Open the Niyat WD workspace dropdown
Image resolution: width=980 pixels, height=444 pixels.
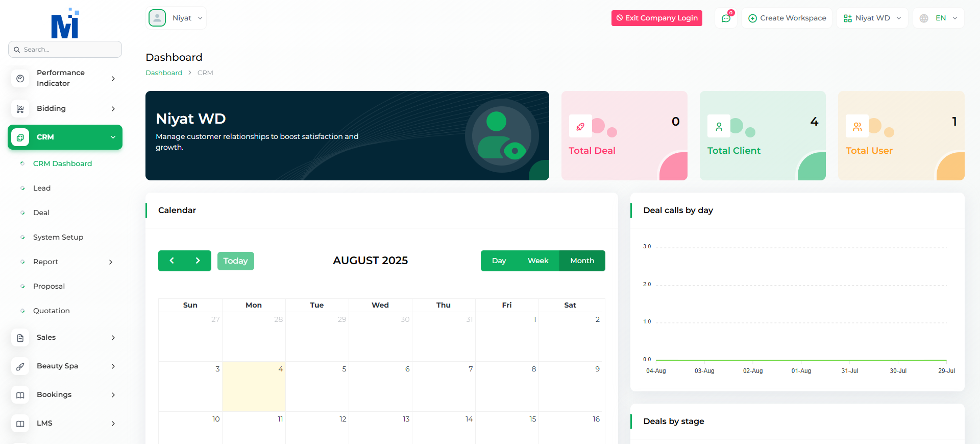point(872,18)
